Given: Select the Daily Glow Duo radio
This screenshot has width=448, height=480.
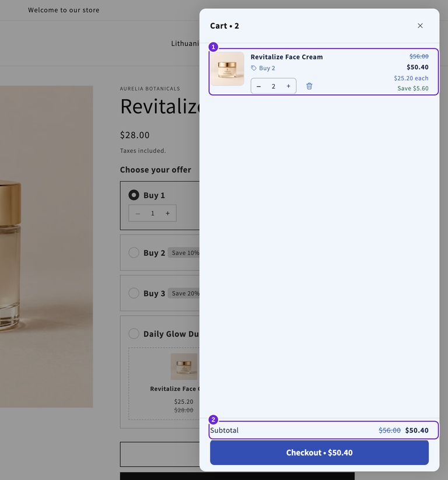Looking at the screenshot, I should tap(134, 334).
